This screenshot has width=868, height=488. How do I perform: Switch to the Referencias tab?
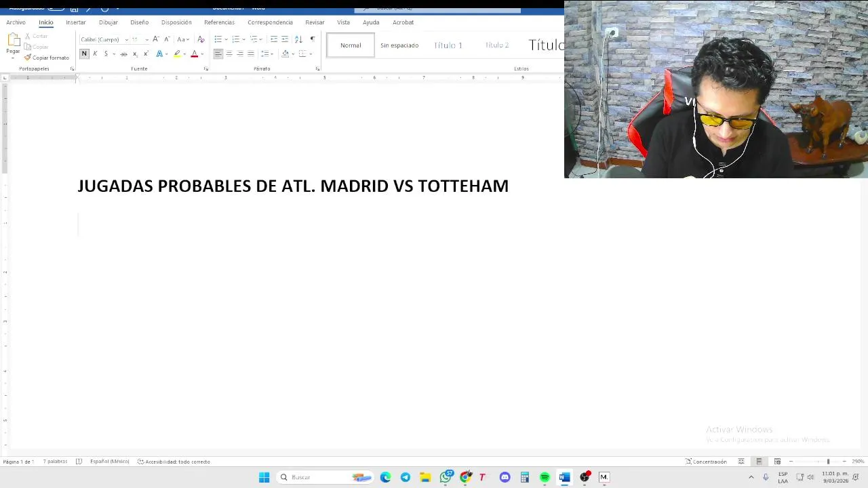pos(219,22)
